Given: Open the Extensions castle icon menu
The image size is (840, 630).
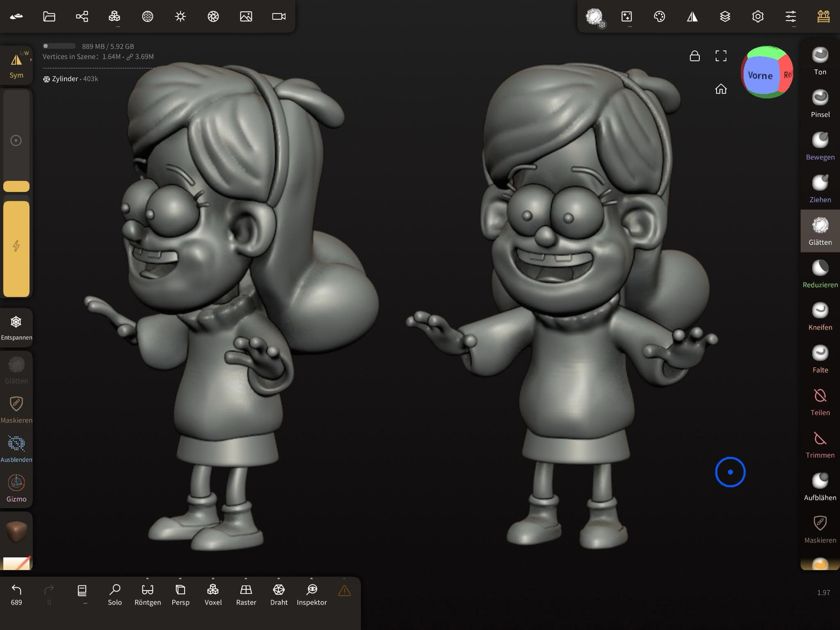Looking at the screenshot, I should [x=823, y=16].
